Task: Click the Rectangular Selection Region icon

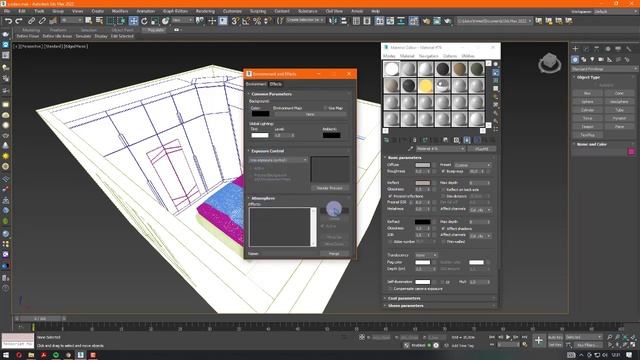Action: pyautogui.click(x=110, y=21)
